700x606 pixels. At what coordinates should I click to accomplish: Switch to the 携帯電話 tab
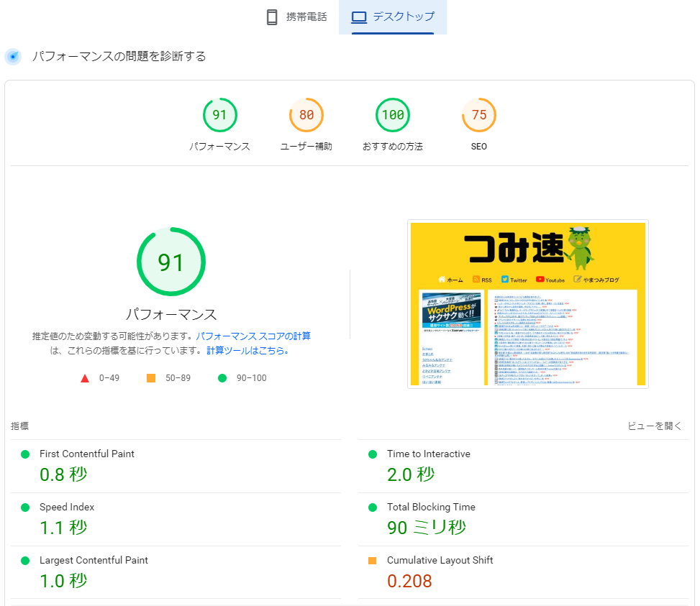[x=296, y=17]
